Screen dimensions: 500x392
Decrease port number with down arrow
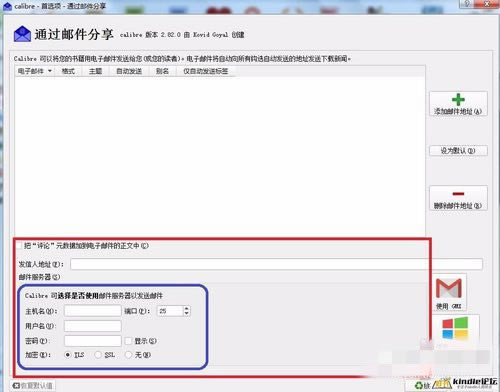pyautogui.click(x=187, y=314)
